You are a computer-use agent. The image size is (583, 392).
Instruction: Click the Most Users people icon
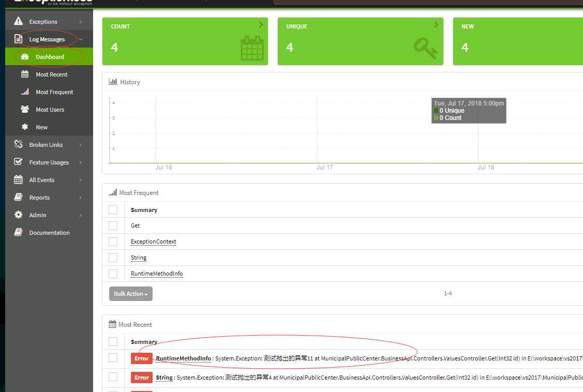(x=25, y=109)
